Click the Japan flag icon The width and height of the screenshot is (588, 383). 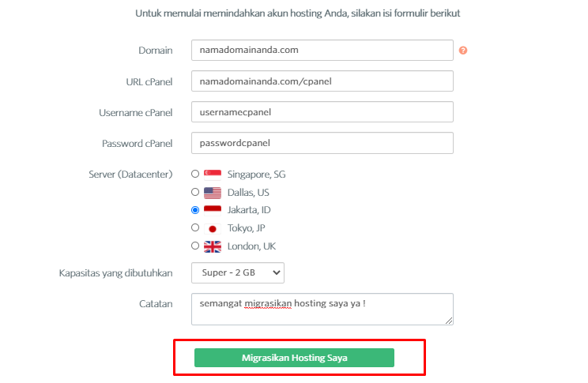tap(213, 228)
